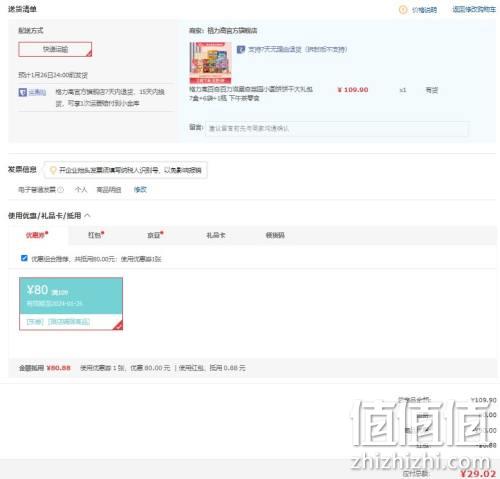The width and height of the screenshot is (500, 479).
Task: Open the snack gift box product thumbnail
Action: [210, 63]
